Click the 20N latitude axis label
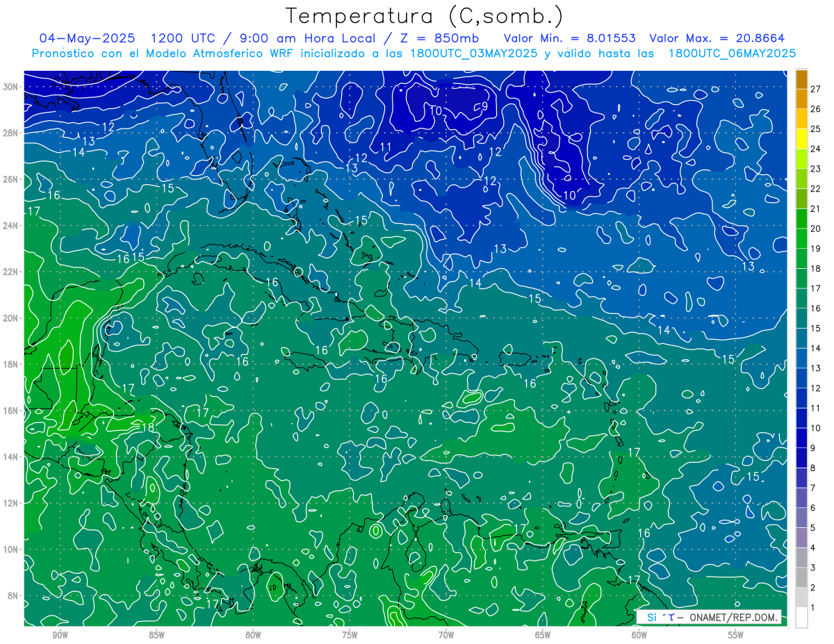834x644 pixels. pyautogui.click(x=10, y=318)
